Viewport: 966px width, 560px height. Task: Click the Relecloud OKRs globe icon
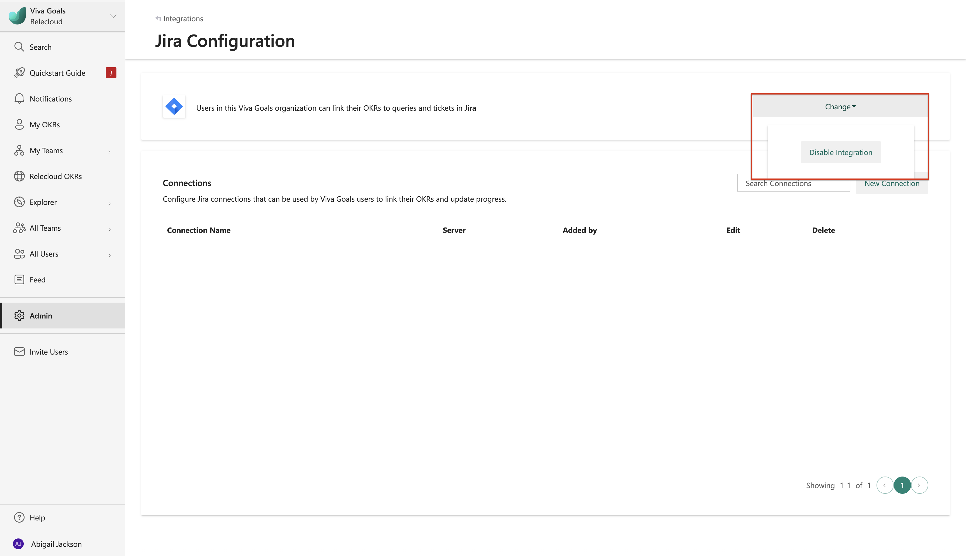pyautogui.click(x=19, y=176)
